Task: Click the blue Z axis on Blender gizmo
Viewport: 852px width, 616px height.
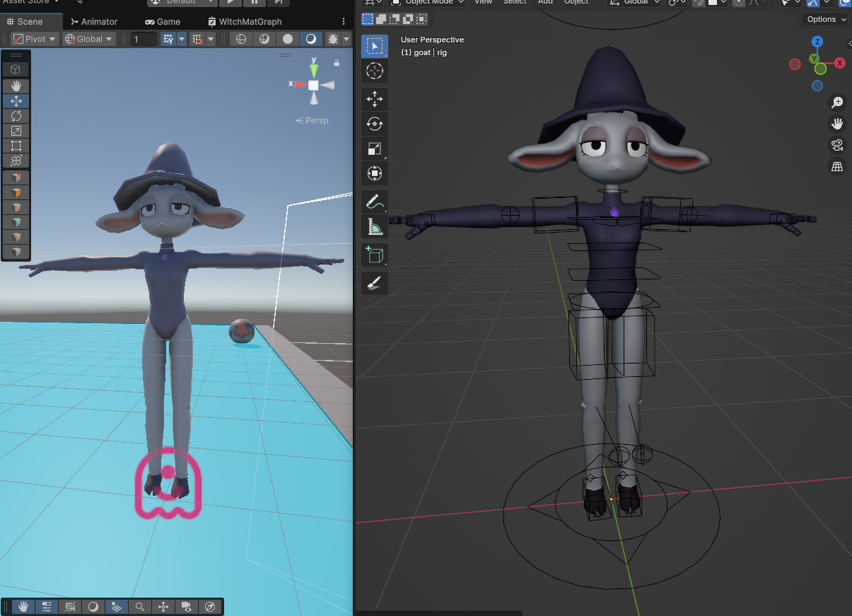Action: [817, 42]
